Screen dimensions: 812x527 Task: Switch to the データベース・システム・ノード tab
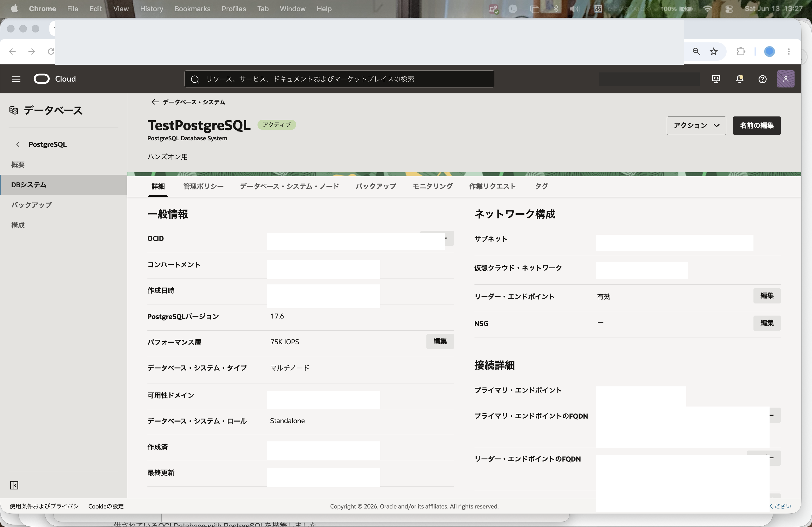289,186
